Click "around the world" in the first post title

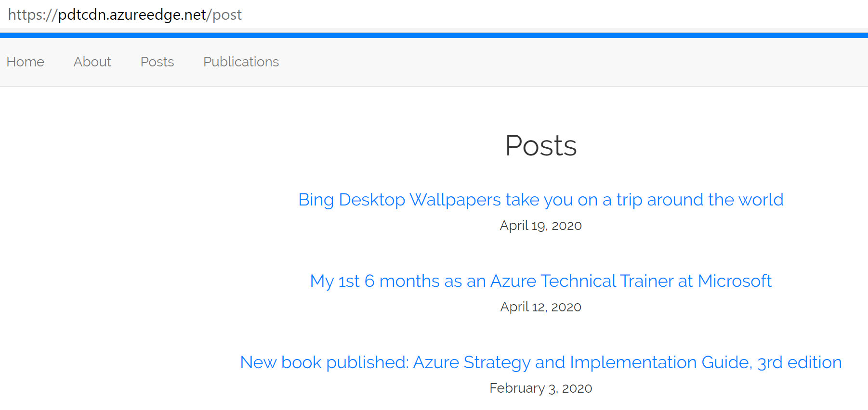coord(715,200)
